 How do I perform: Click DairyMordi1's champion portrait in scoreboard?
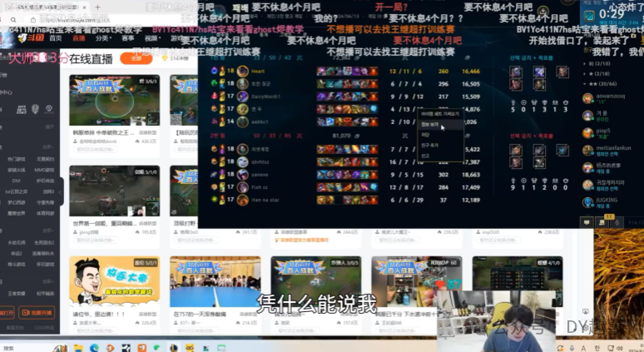[242, 97]
